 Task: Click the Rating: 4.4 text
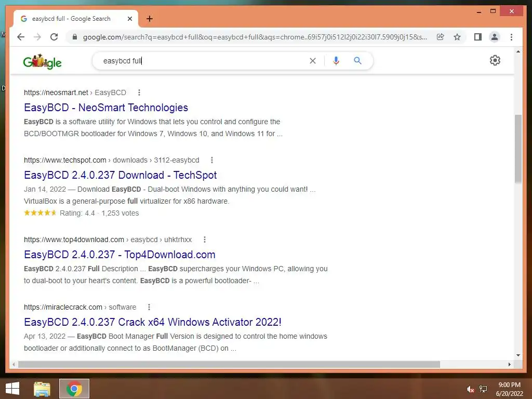77,213
